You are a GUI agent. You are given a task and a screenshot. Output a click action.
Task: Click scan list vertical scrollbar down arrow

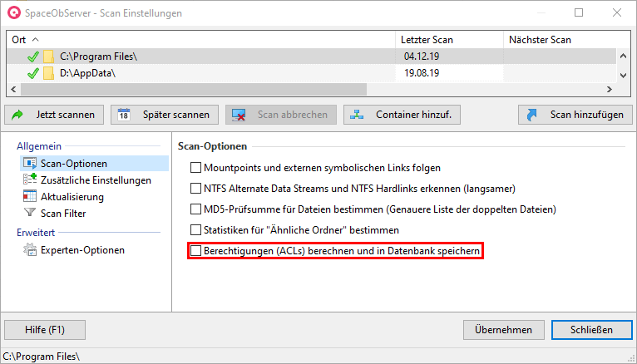coord(623,75)
